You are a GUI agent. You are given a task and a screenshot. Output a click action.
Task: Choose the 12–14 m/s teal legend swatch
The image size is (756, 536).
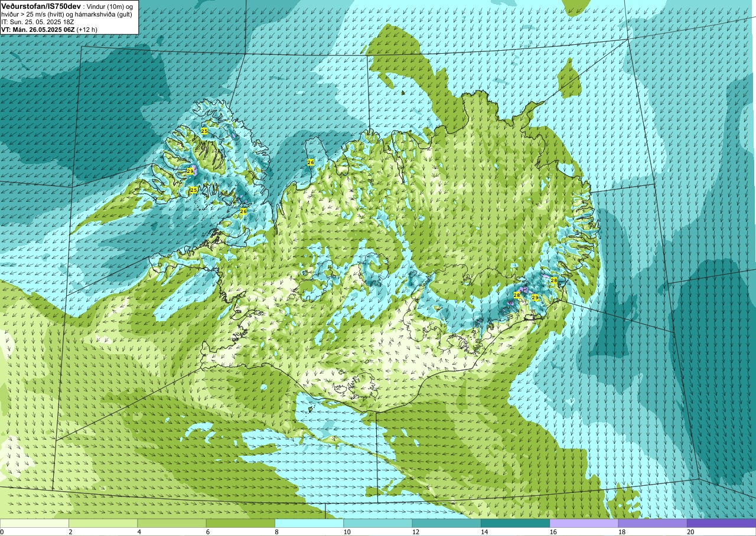click(x=447, y=523)
